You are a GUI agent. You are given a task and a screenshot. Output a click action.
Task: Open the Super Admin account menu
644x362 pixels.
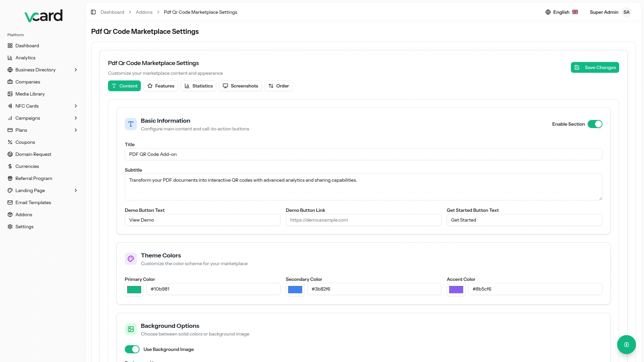[x=610, y=12]
